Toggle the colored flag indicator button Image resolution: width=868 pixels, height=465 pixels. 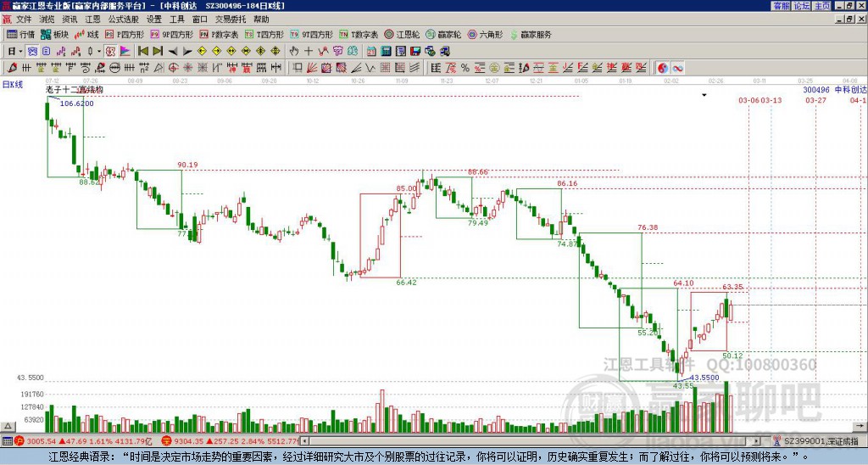(125, 51)
